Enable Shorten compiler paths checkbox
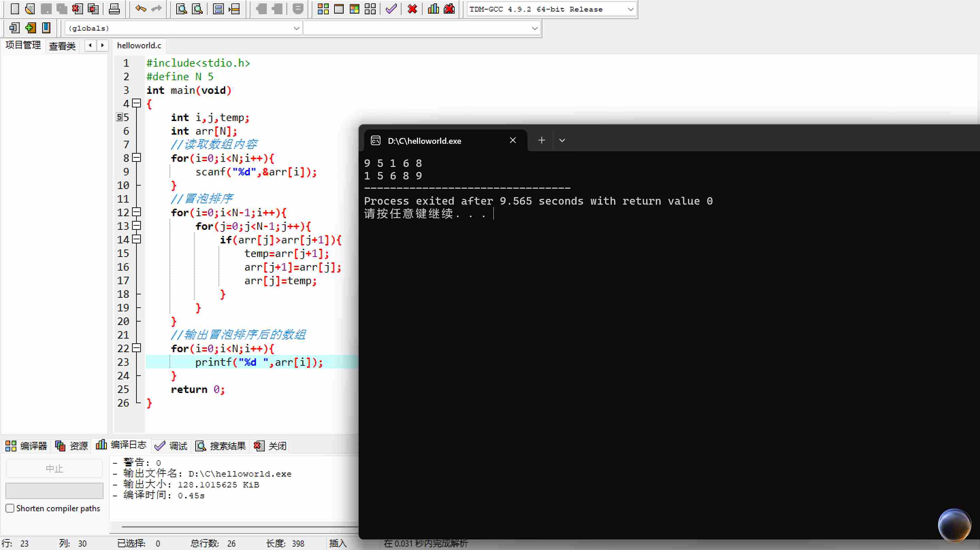The height and width of the screenshot is (550, 980). tap(10, 508)
